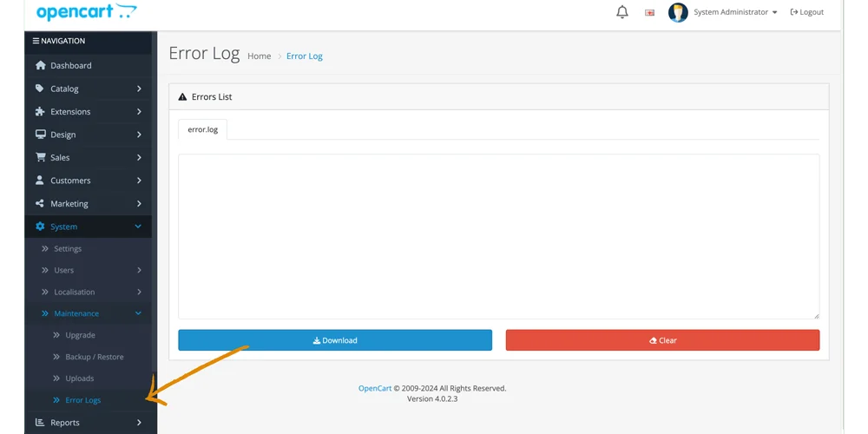Click the language flag icon
Screen dimensions: 868x434
650,12
